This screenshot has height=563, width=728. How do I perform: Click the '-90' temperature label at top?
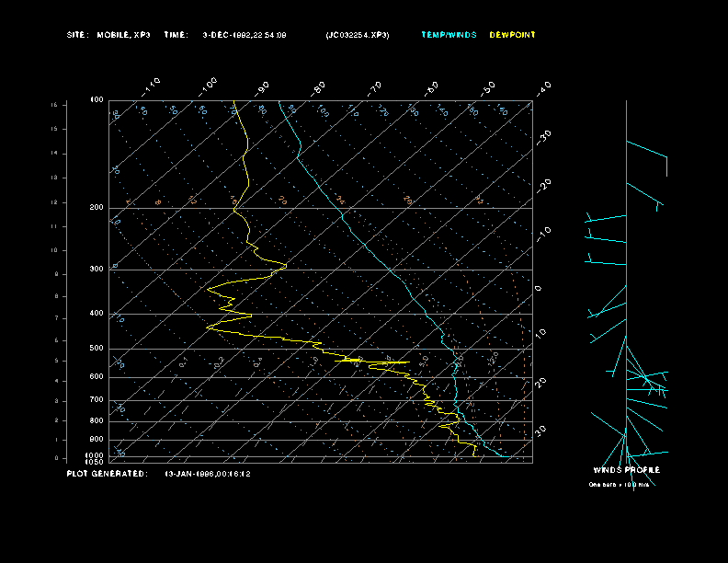(x=262, y=88)
